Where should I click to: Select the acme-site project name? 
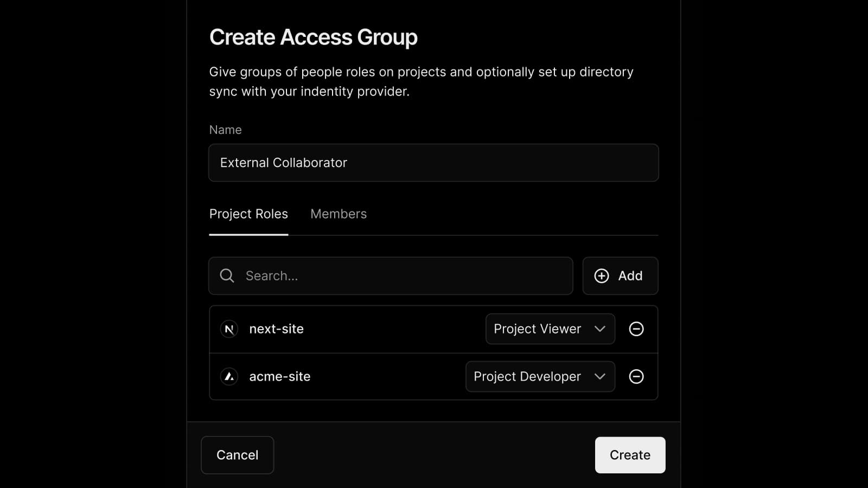pos(279,376)
